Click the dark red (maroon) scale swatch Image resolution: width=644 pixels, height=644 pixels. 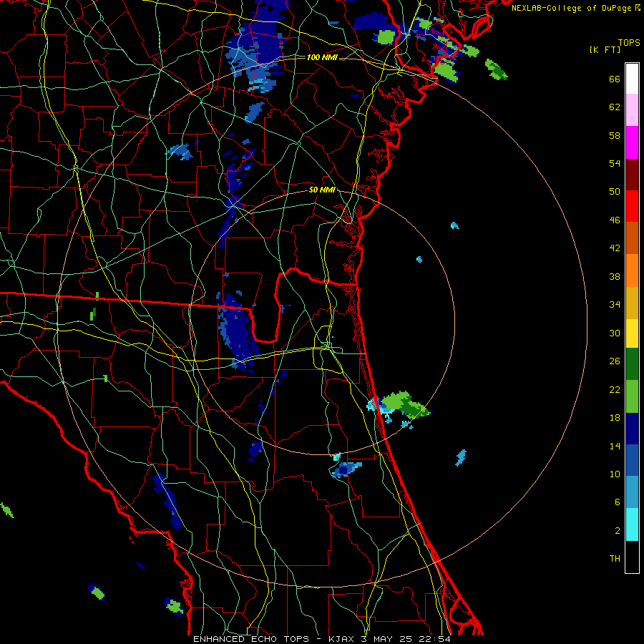coord(632,175)
